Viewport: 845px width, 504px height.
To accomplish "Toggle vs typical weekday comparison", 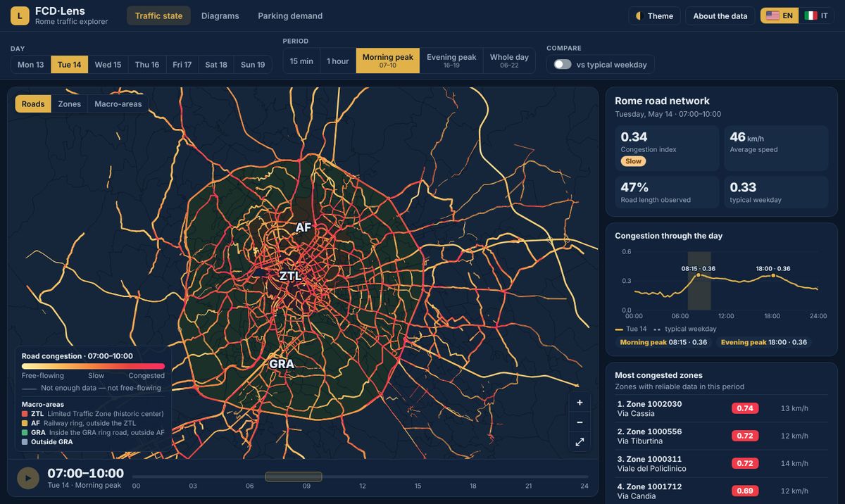I will point(562,64).
